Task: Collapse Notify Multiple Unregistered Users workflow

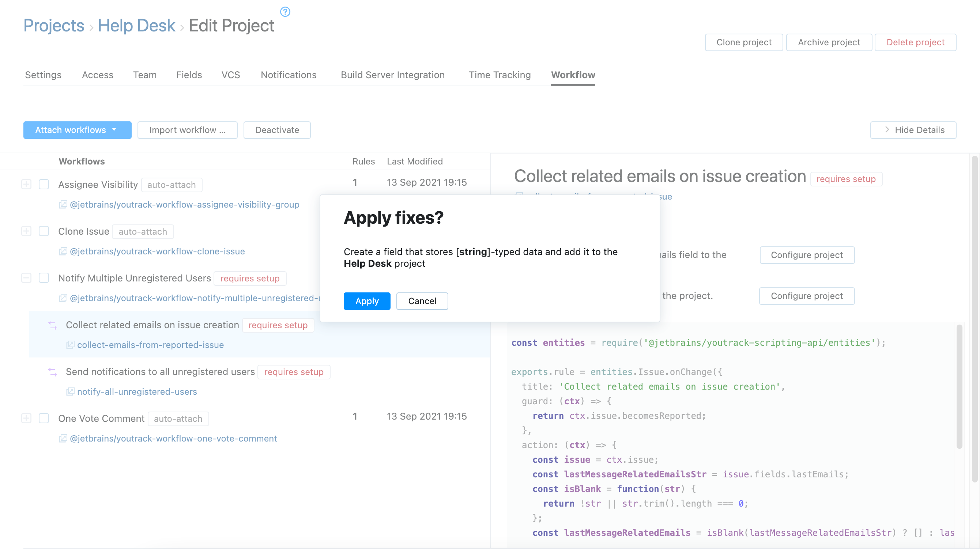Action: 26,278
